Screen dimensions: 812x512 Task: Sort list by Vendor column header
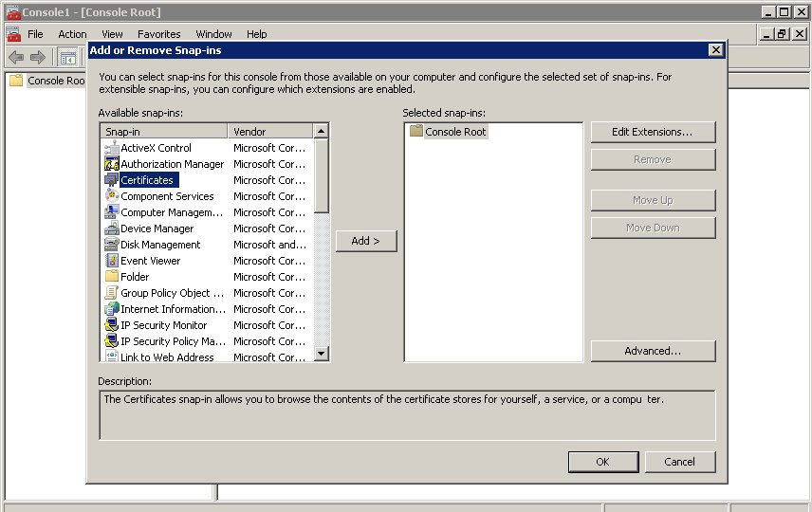pos(269,132)
